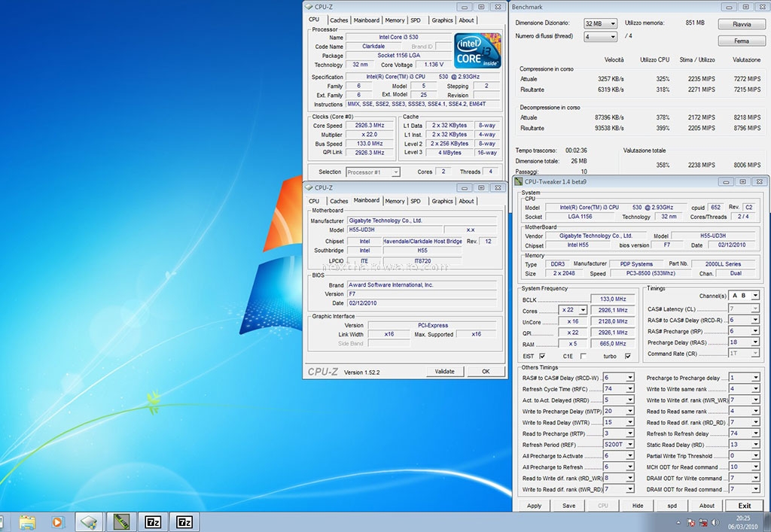Click Exit in CPU-Tweaker
The image size is (771, 532).
(x=745, y=506)
